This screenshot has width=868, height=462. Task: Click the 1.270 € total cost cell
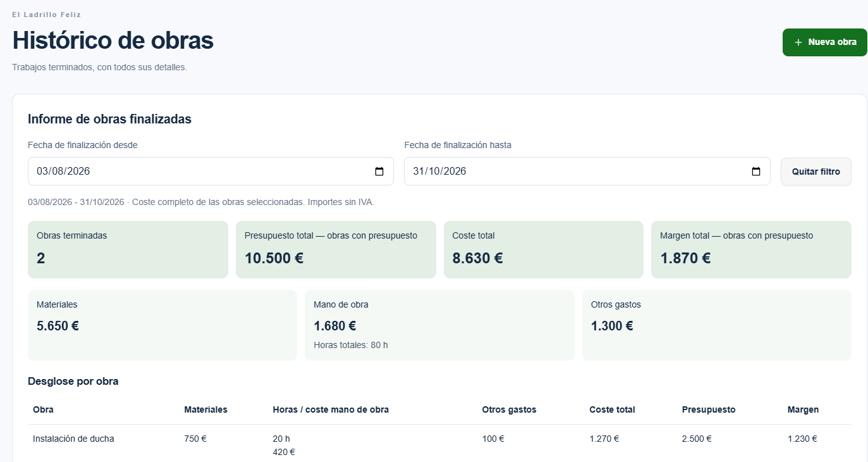604,439
